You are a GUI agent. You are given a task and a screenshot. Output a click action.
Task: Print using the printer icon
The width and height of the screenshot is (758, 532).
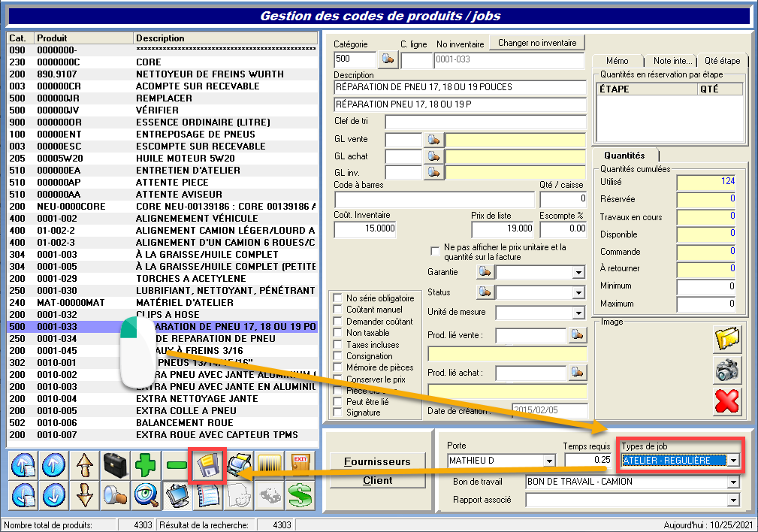pyautogui.click(x=240, y=466)
